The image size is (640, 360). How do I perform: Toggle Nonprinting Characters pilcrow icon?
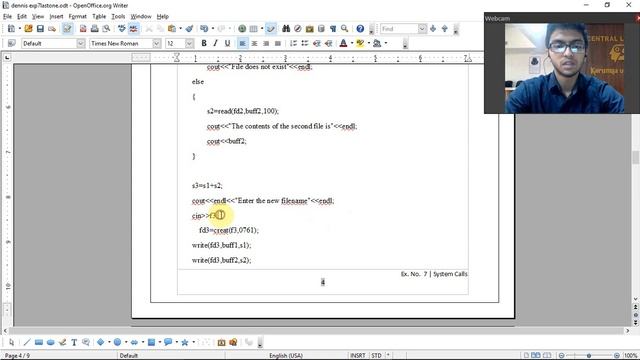click(x=333, y=29)
